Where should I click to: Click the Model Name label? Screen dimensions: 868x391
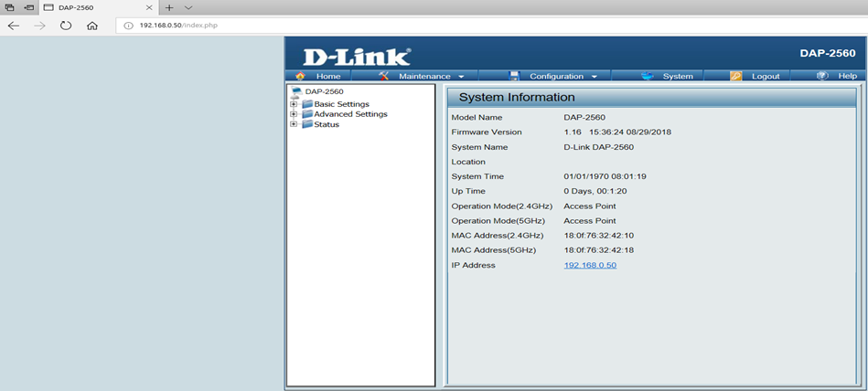pyautogui.click(x=477, y=118)
